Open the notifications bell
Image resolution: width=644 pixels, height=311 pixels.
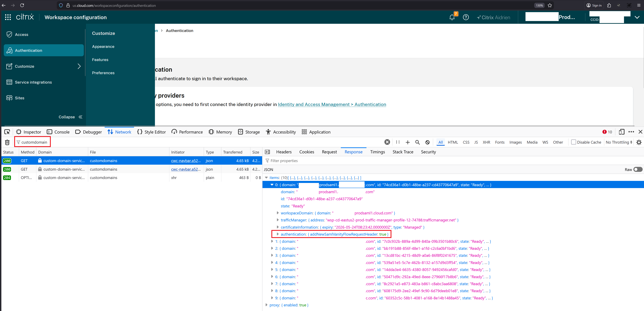[x=452, y=17]
